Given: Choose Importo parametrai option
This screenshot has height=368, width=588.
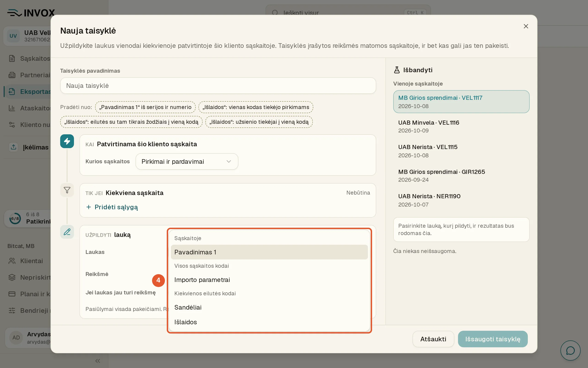Looking at the screenshot, I should click(x=269, y=280).
